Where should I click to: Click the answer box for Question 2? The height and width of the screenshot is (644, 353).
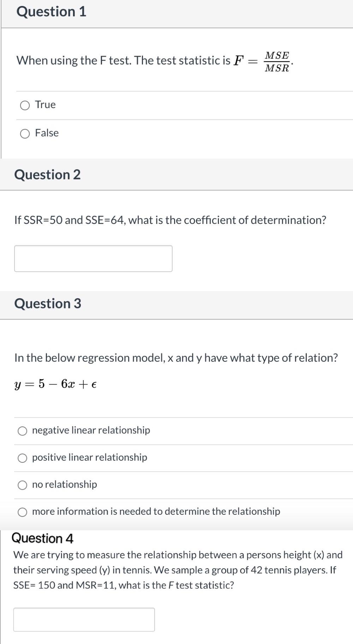point(93,258)
